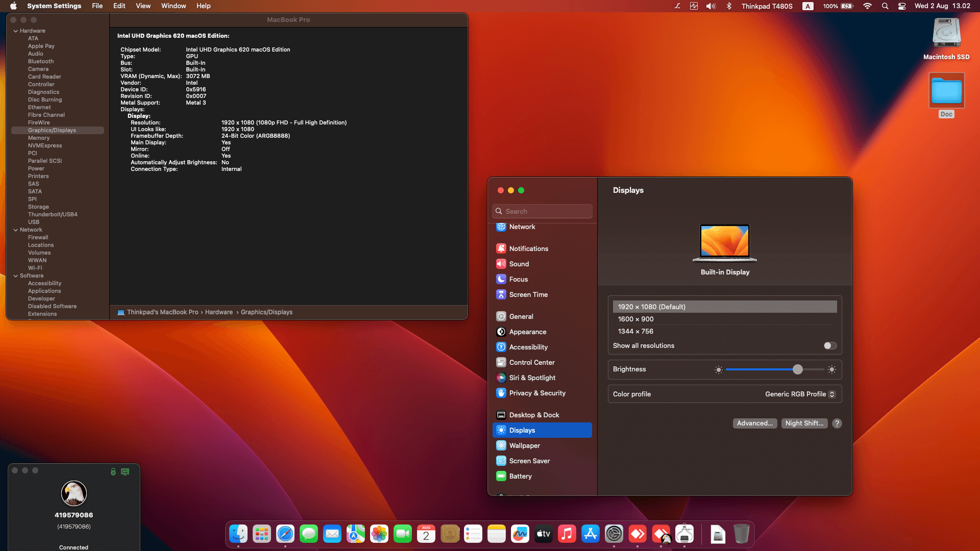Viewport: 980px width, 551px height.
Task: Click the Night Shift... button
Action: (804, 423)
